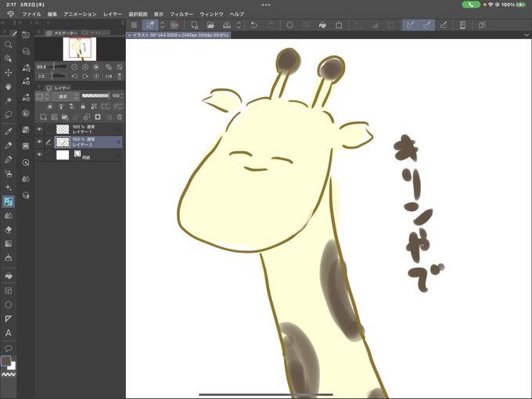Select the Hand pan tool
Screen dimensions: 532x399
click(x=9, y=87)
